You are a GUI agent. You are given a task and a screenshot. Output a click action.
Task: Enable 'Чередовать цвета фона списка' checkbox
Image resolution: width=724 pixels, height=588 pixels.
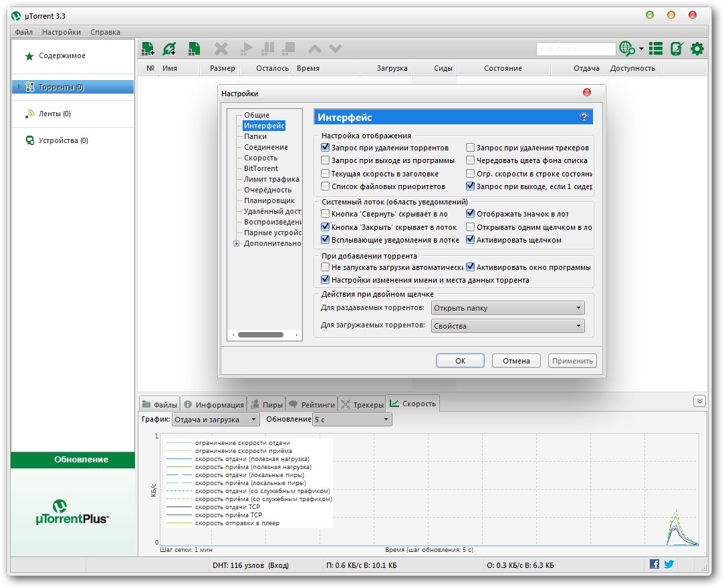470,160
